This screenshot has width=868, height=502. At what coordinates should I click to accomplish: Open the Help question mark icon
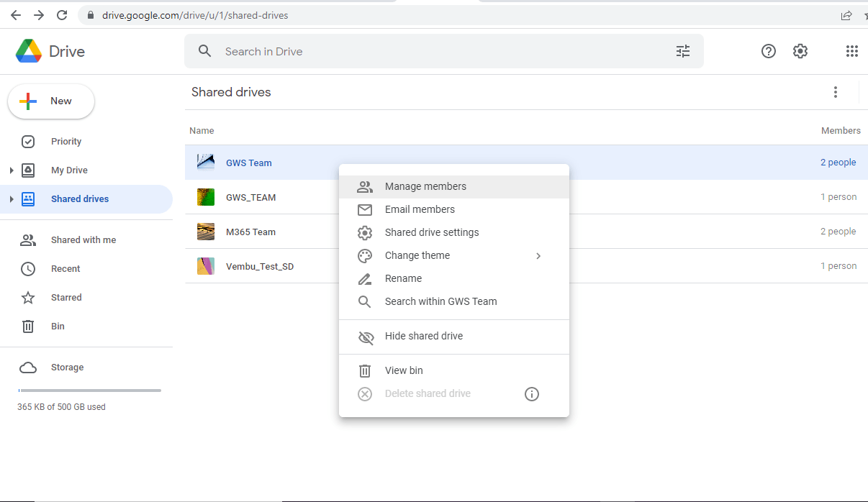(769, 51)
